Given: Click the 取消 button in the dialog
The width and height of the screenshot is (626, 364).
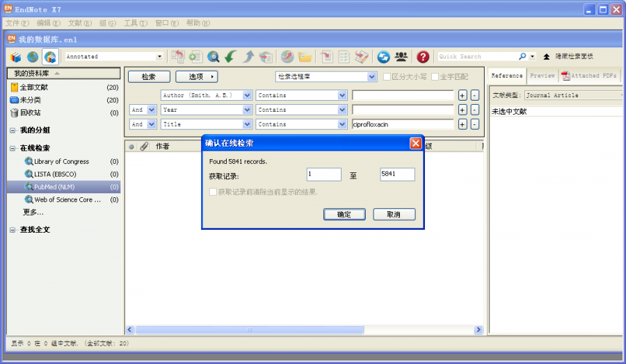Looking at the screenshot, I should 394,215.
